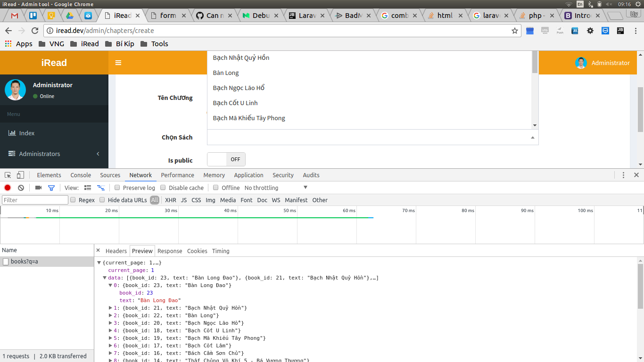Bookmark this page using the star icon
Viewport: 644px width, 362px height.
click(x=514, y=31)
